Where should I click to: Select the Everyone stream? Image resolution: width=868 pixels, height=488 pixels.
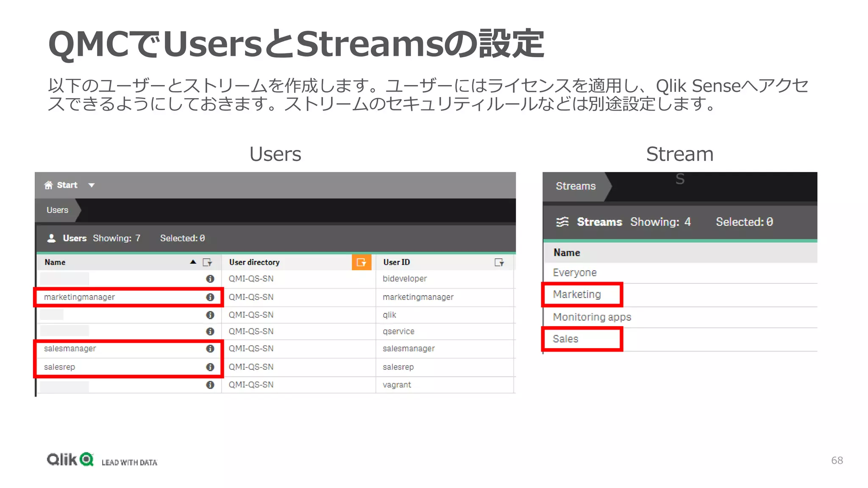[575, 272]
